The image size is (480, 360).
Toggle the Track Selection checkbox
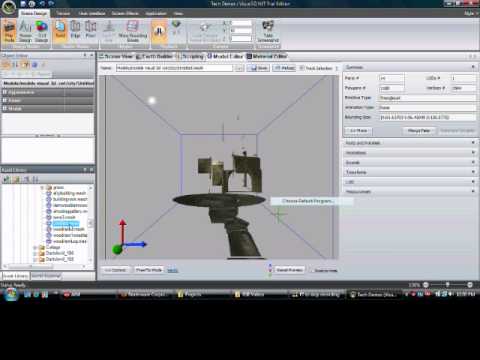point(302,68)
